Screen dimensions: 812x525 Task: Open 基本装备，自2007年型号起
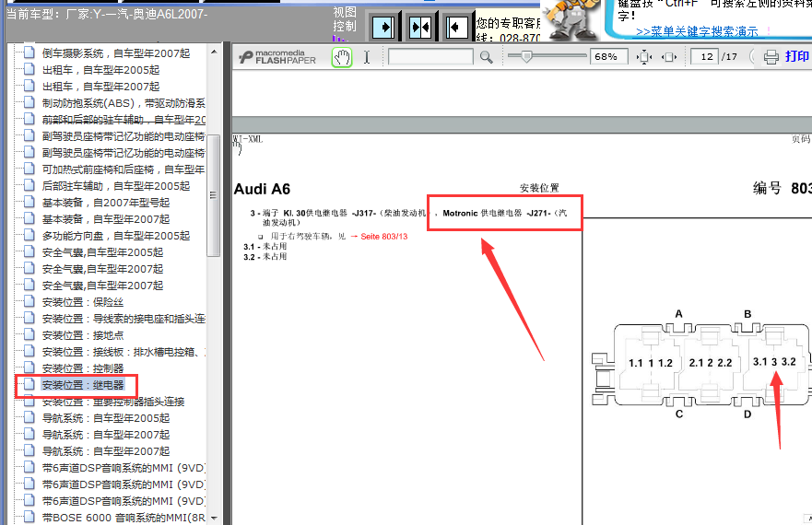pos(106,203)
